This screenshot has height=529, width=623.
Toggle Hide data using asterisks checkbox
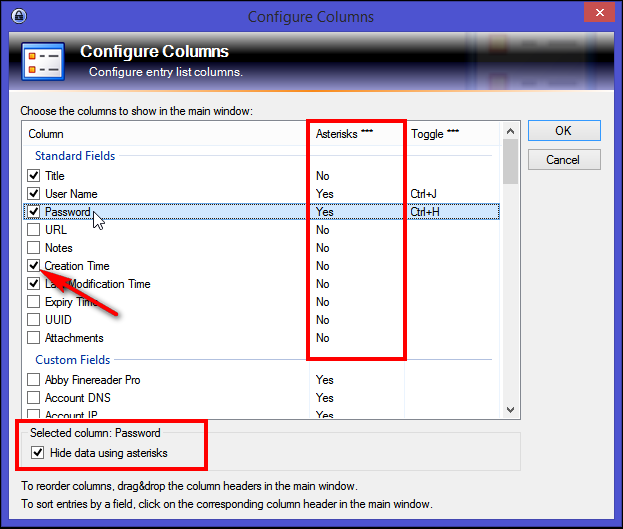click(38, 453)
